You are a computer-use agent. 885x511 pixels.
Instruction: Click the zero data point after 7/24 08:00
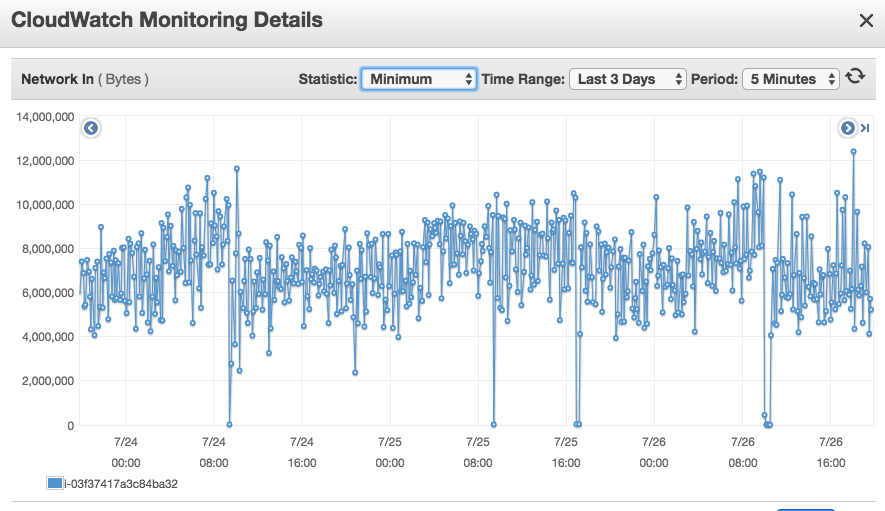pyautogui.click(x=229, y=425)
